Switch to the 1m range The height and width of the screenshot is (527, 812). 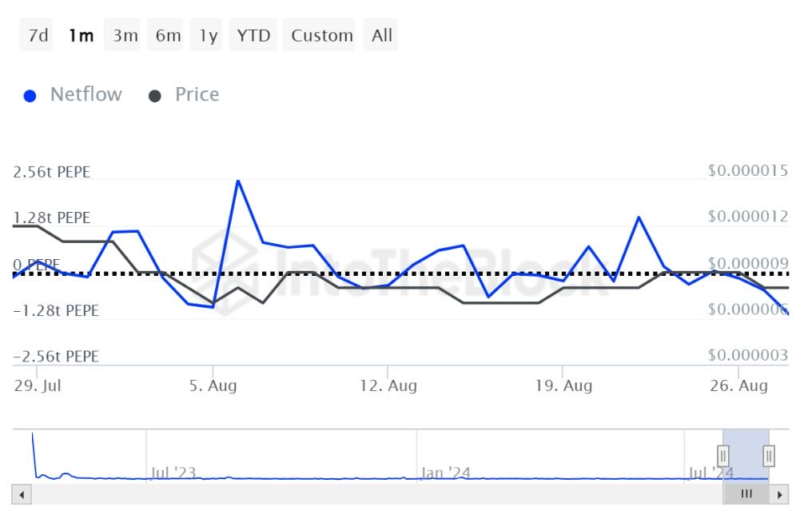click(81, 35)
